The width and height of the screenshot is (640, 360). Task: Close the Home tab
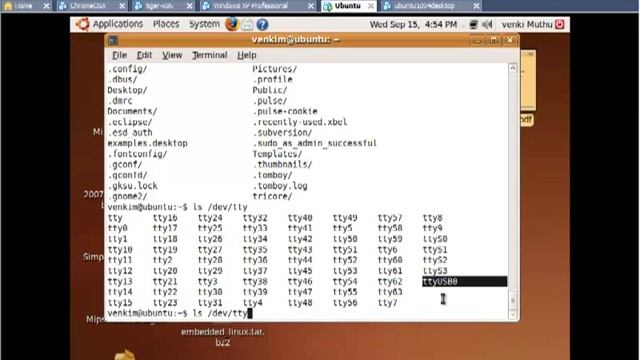(46, 6)
